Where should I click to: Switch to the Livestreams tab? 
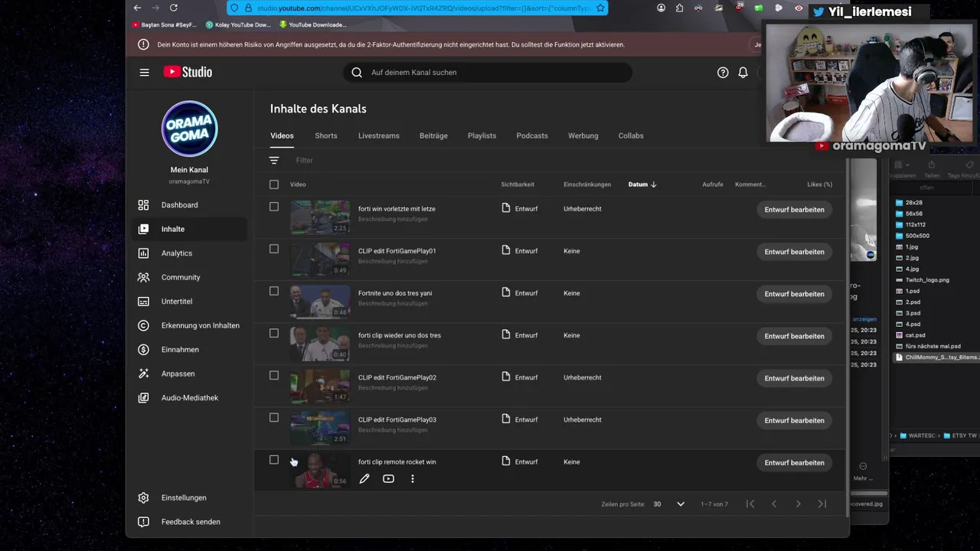[379, 135]
